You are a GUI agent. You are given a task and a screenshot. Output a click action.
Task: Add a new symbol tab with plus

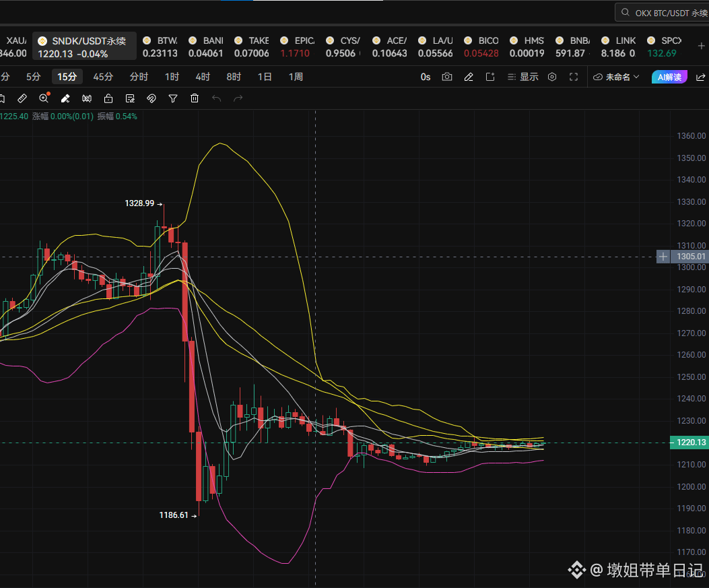click(x=701, y=46)
